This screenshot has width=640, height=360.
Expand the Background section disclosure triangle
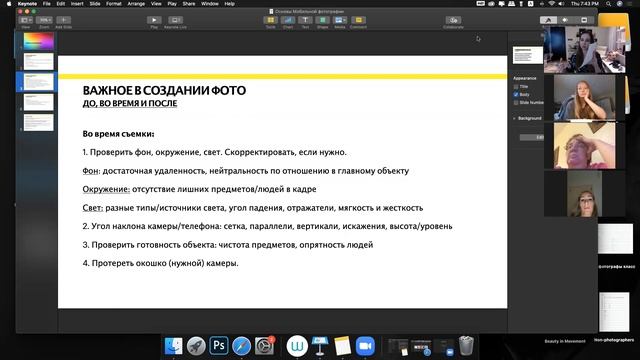(x=514, y=118)
